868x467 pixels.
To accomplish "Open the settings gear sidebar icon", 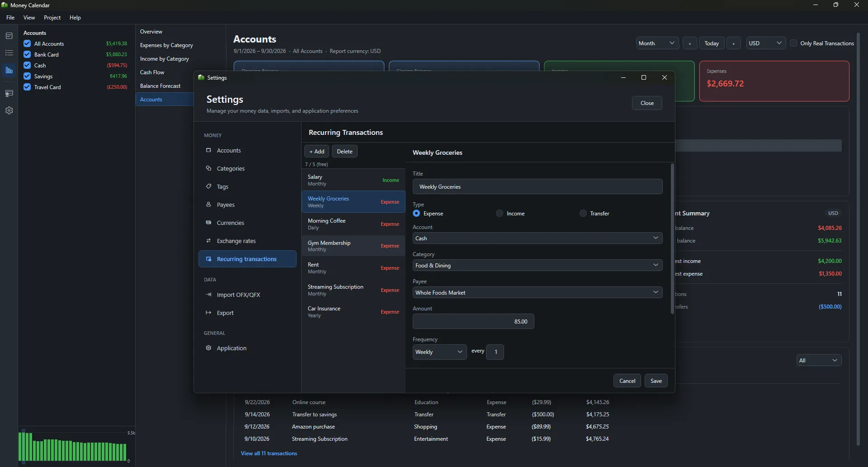I will (x=9, y=110).
